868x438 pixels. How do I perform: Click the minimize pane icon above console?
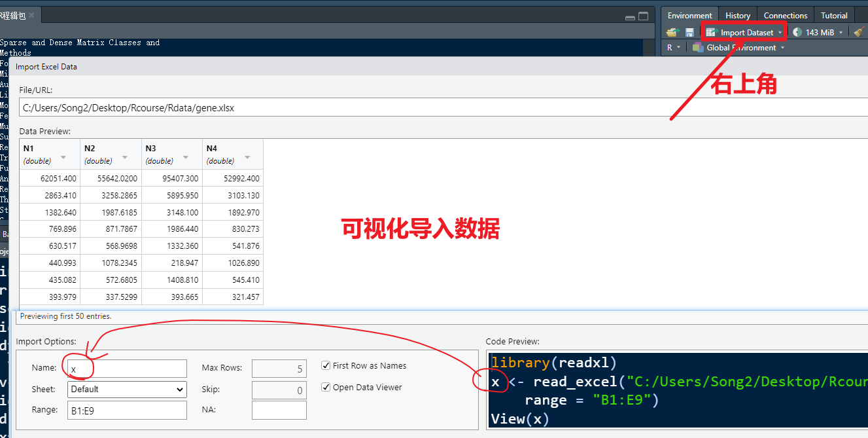click(x=629, y=16)
